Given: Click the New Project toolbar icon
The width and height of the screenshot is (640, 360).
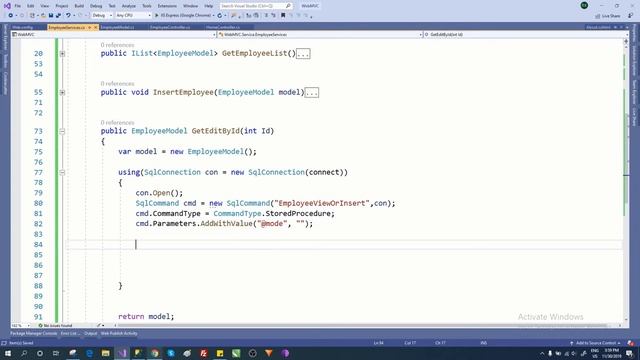Looking at the screenshot, I should pyautogui.click(x=32, y=16).
